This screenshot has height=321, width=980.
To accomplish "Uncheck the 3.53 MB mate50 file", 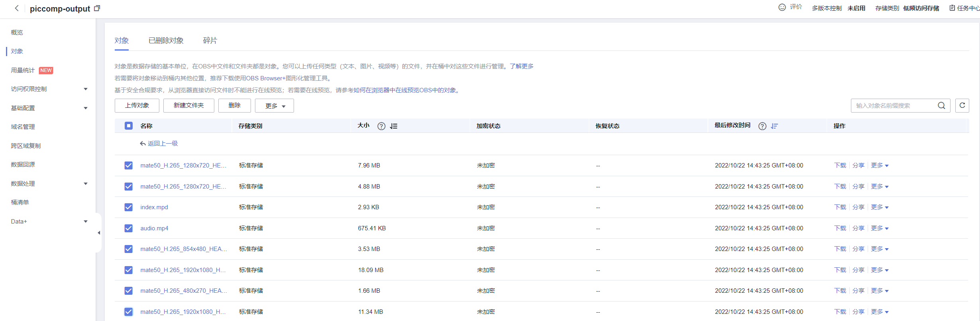I will tap(128, 249).
